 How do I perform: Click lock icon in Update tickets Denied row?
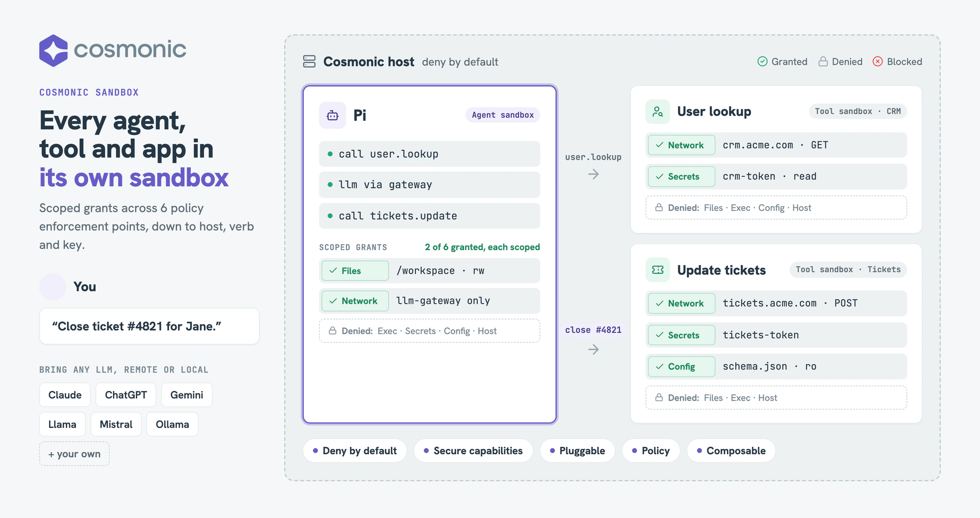(x=659, y=397)
